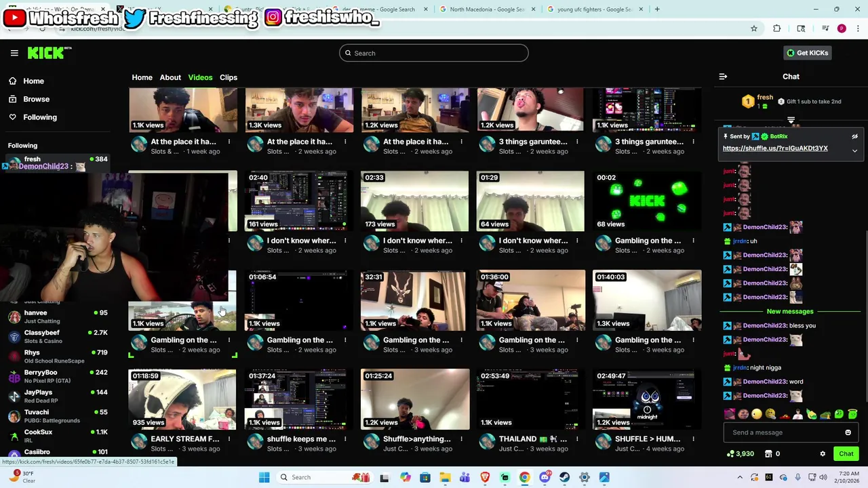This screenshot has height=488, width=868.
Task: Switch to channel Home tab
Action: tap(142, 77)
